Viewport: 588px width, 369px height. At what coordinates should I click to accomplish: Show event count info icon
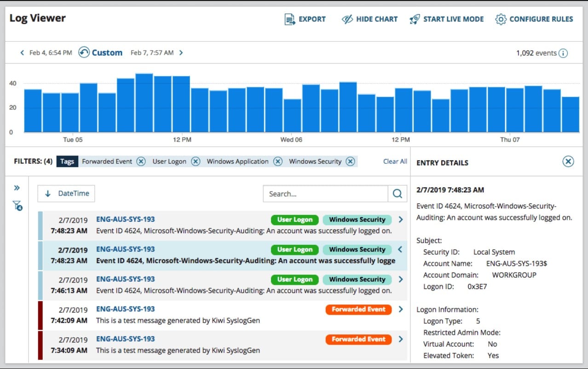[563, 53]
